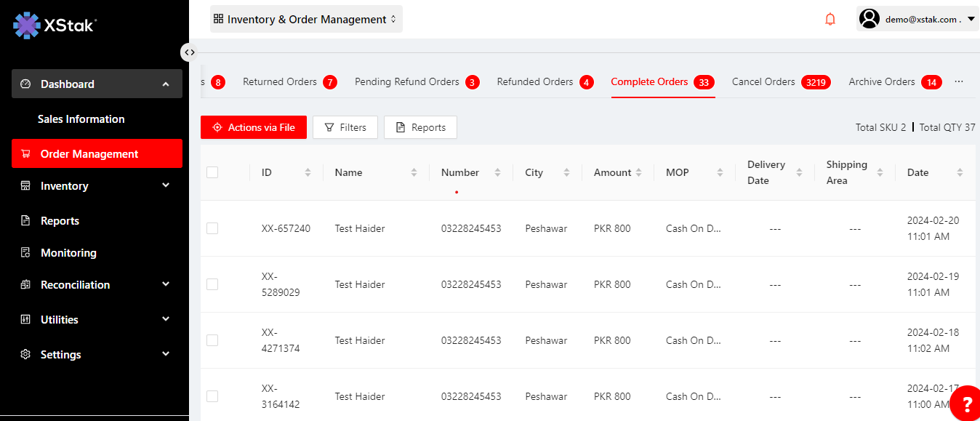Click the Monitoring sidebar icon
This screenshot has width=980, height=421.
tap(25, 253)
